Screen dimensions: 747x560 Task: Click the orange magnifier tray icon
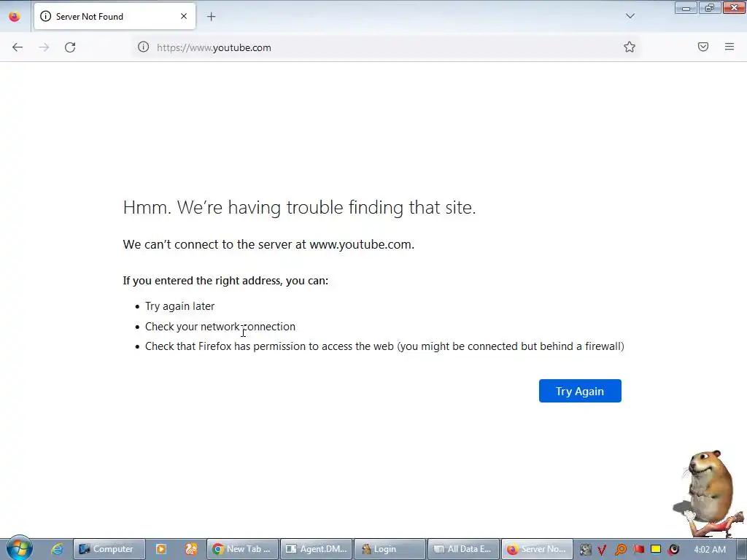(620, 550)
